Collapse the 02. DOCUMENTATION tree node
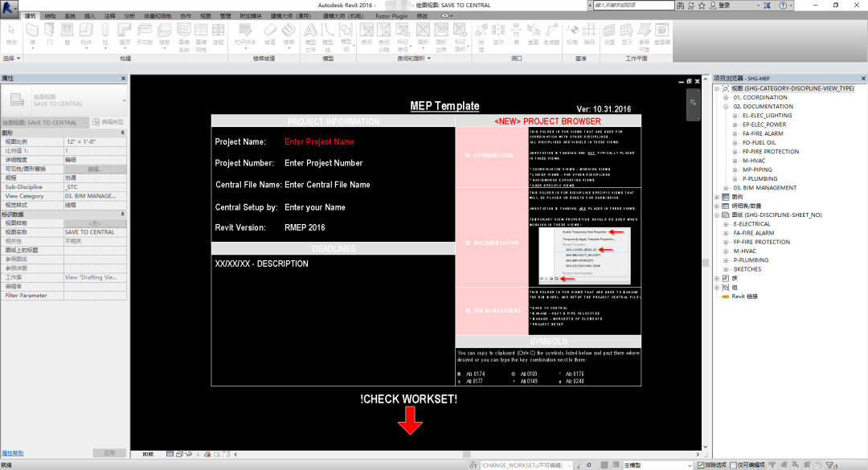The width and height of the screenshot is (868, 470). (726, 106)
